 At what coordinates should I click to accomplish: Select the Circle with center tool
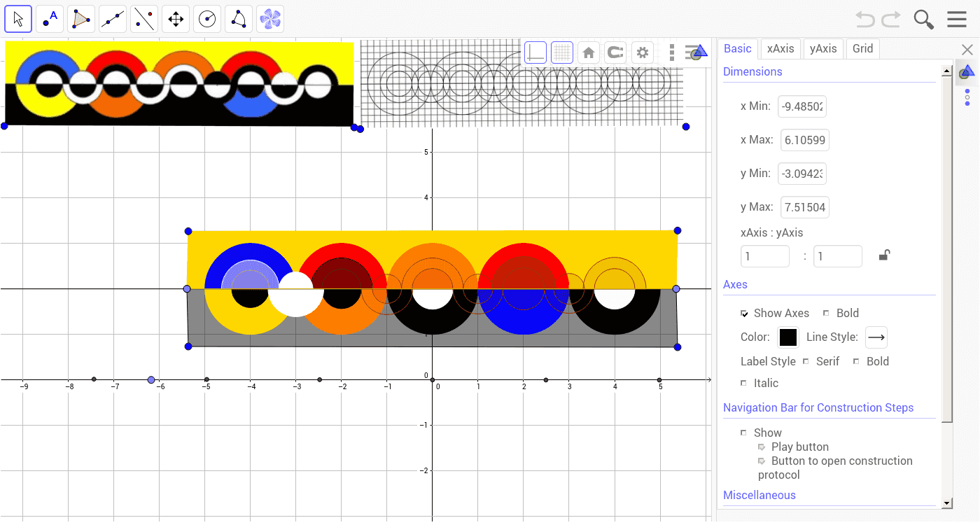207,19
